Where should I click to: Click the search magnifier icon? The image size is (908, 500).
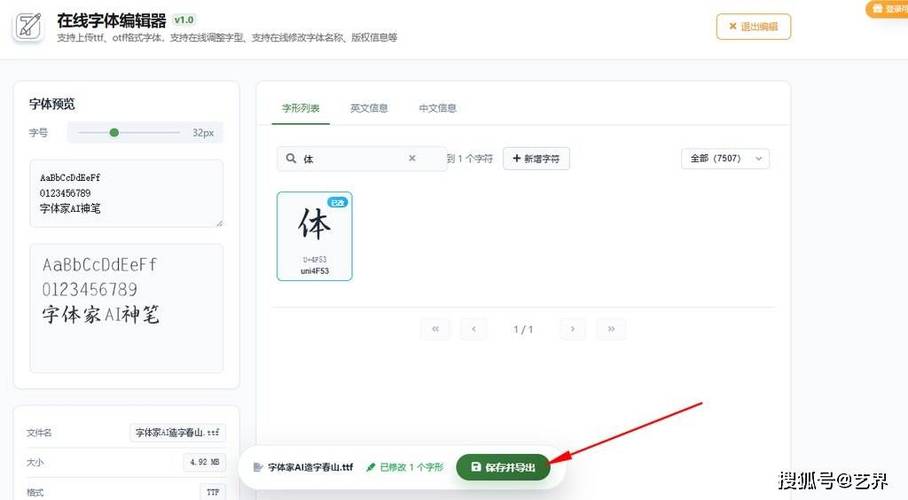click(291, 158)
